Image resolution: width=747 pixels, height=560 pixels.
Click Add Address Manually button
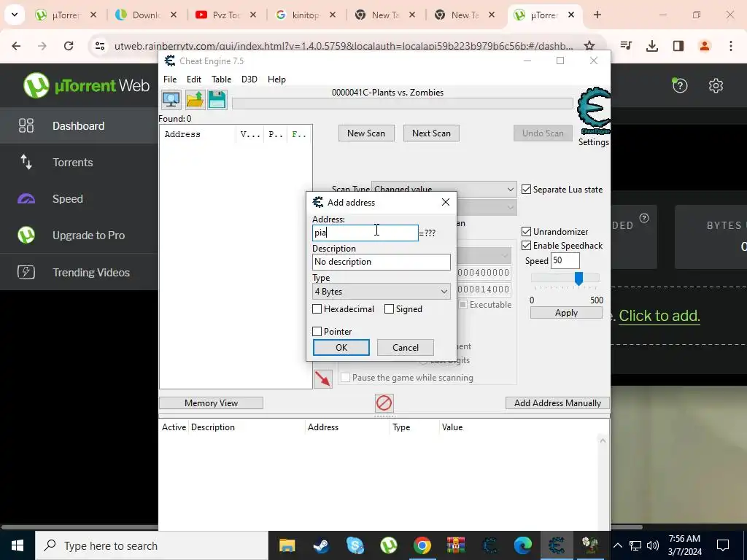point(557,402)
